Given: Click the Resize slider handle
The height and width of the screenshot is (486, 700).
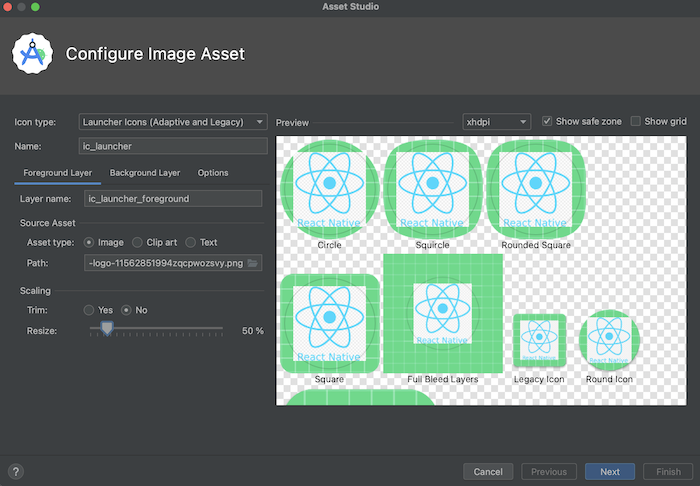Looking at the screenshot, I should pyautogui.click(x=107, y=328).
